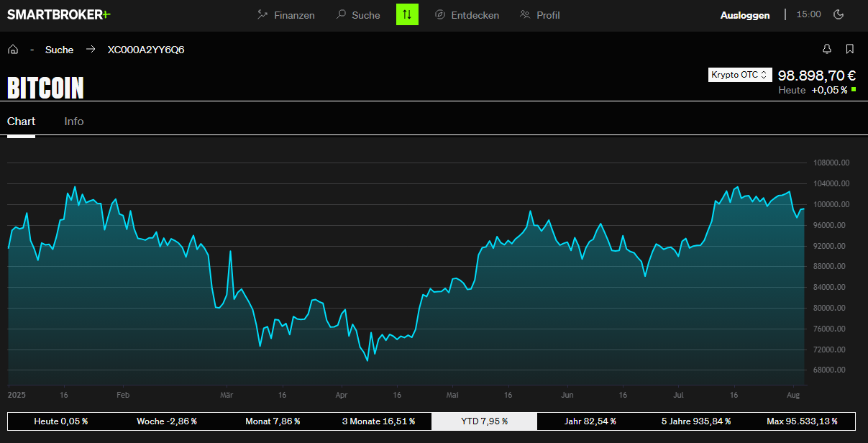Select the Jahr 82,54 % range
868x443 pixels.
click(x=590, y=421)
